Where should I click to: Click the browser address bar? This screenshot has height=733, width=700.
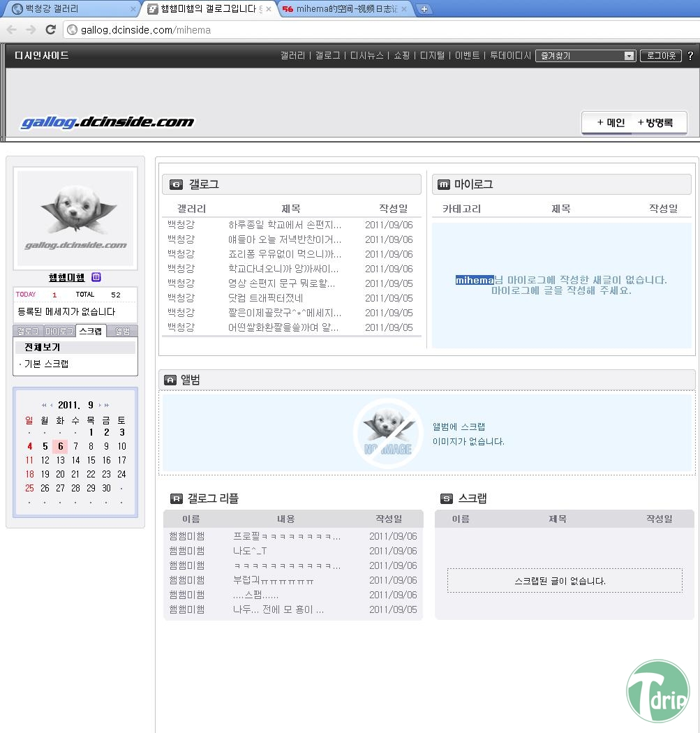click(x=381, y=30)
